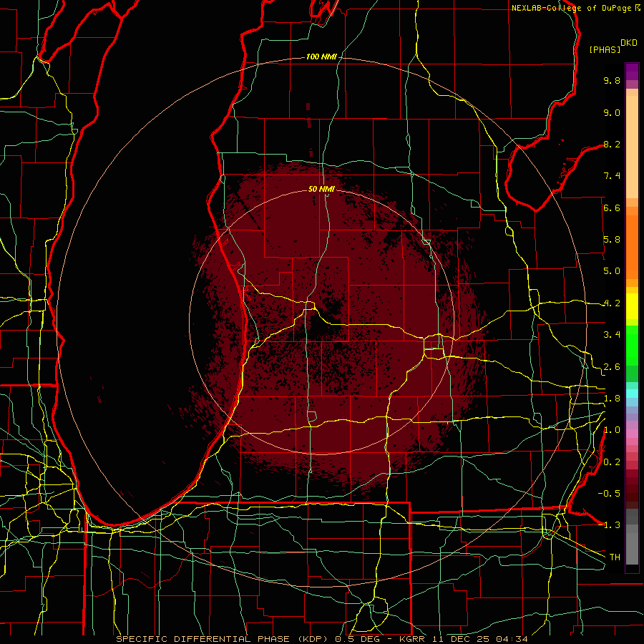Click the NEXLAB-College of DuPage credit text
Viewport: 644px width, 644px height.
571,8
